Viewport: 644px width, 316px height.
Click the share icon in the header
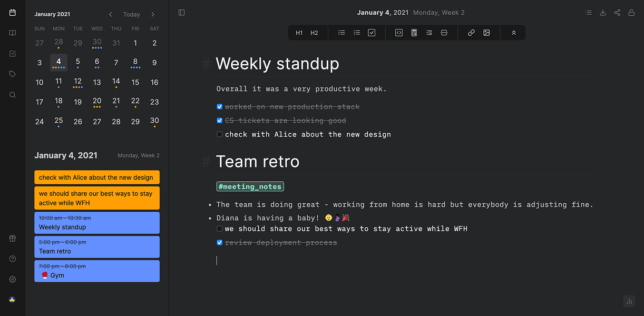point(617,13)
